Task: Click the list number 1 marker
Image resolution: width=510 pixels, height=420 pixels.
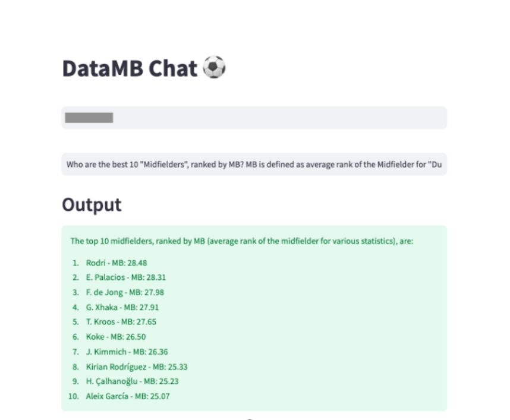Action: coord(75,263)
